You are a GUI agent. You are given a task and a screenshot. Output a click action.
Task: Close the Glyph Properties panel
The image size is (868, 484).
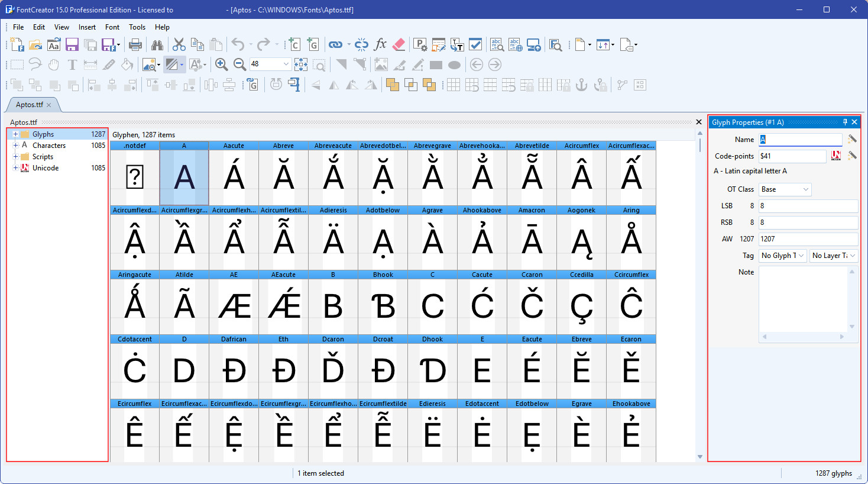[x=854, y=122]
